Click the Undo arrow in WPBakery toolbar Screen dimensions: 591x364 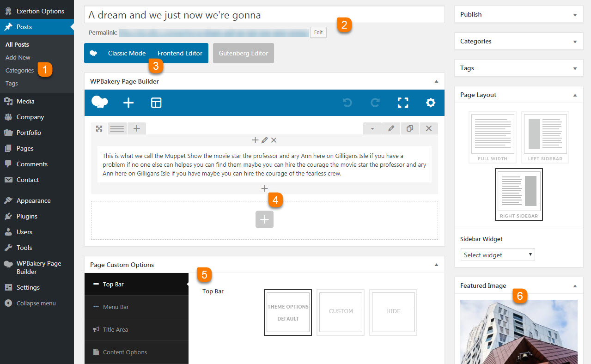[x=347, y=103]
